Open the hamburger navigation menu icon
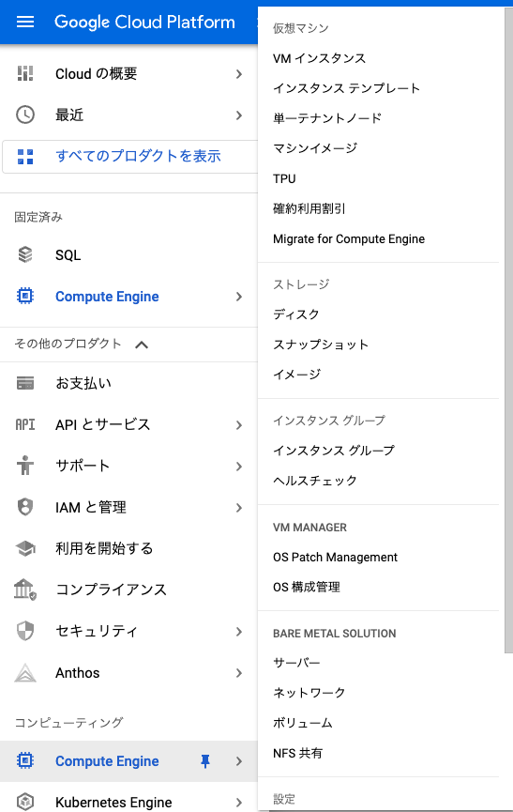Viewport: 513px width, 812px height. 25,22
